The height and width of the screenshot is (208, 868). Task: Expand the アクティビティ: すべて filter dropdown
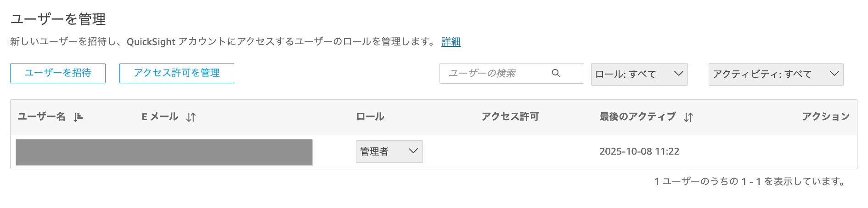click(x=776, y=74)
